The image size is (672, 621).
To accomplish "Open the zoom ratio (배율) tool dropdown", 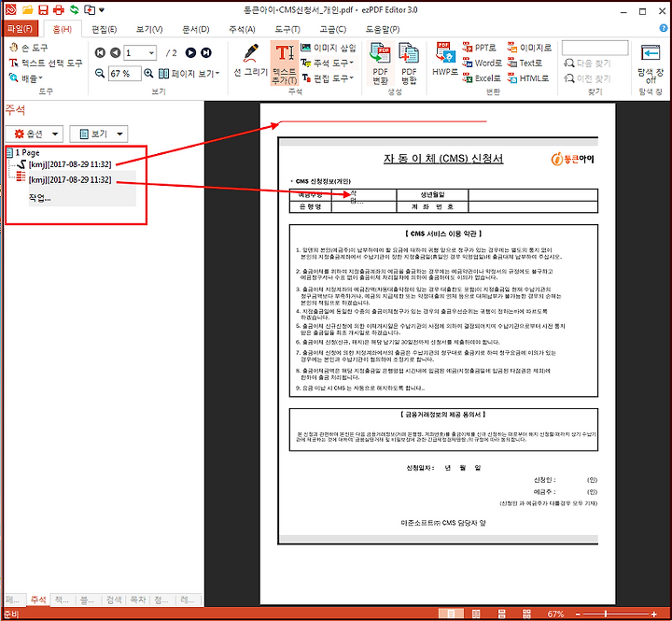I will click(26, 78).
